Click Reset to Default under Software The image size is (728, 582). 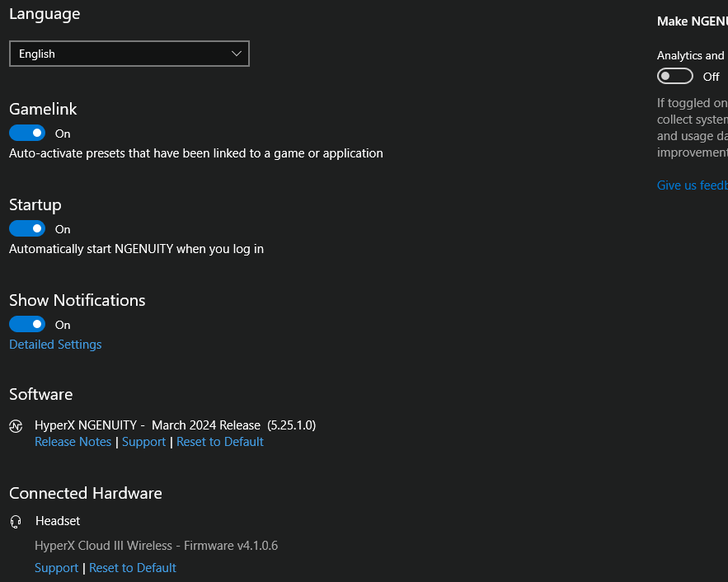219,442
